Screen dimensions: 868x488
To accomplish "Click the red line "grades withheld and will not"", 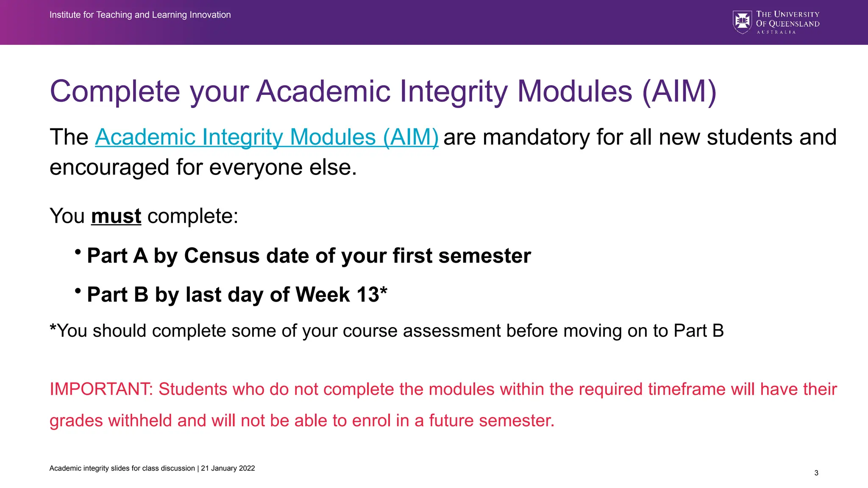I will tap(302, 421).
